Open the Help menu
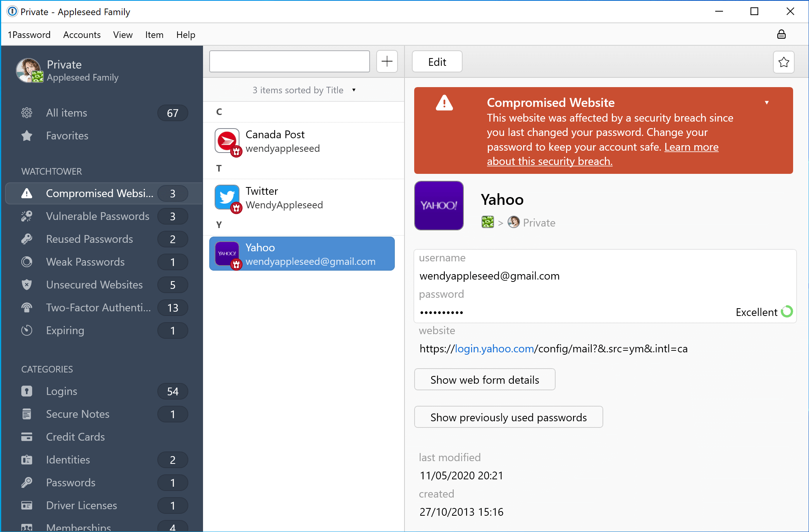Screen dimensions: 809x532 click(186, 35)
